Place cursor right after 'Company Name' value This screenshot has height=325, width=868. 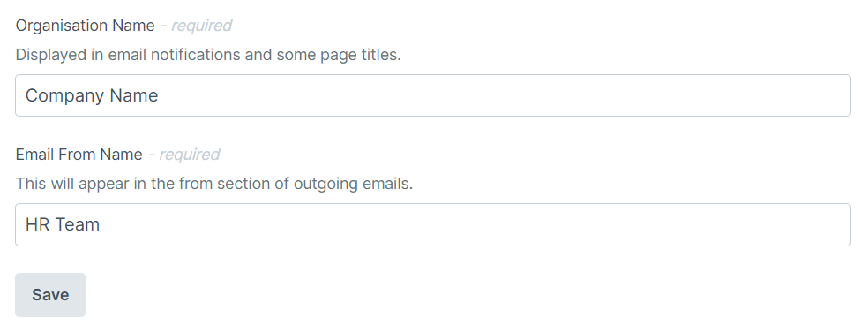[160, 95]
